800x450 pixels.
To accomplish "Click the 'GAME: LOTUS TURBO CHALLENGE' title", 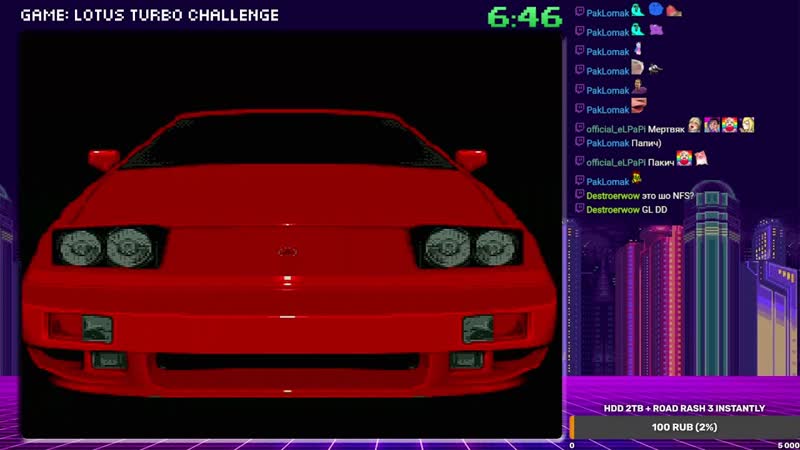I will click(x=149, y=15).
